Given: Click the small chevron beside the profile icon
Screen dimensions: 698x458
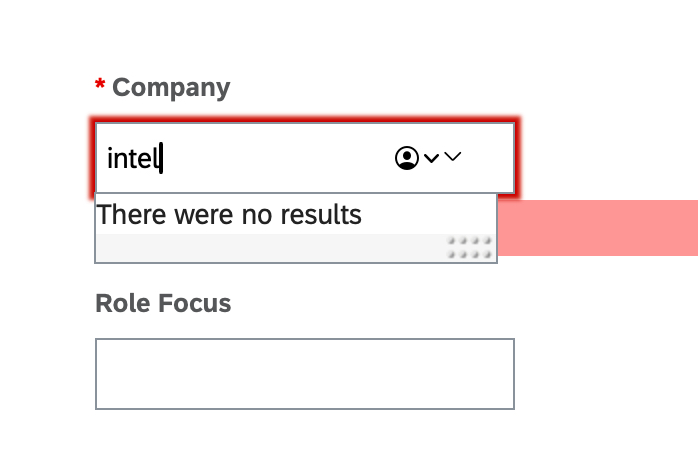Looking at the screenshot, I should point(431,158).
